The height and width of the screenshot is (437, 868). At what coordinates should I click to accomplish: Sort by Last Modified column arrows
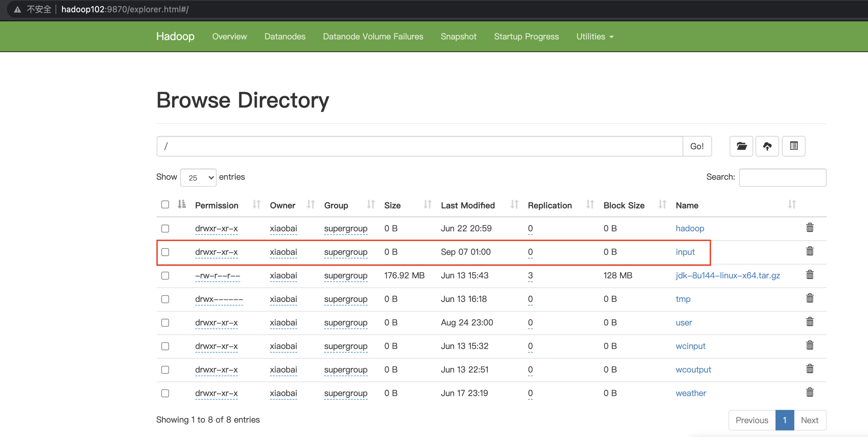[x=514, y=204]
